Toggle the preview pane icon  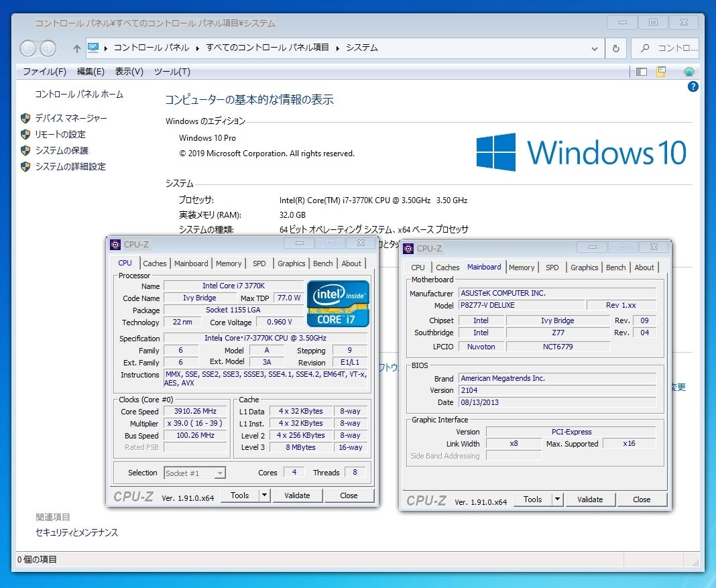pyautogui.click(x=641, y=72)
